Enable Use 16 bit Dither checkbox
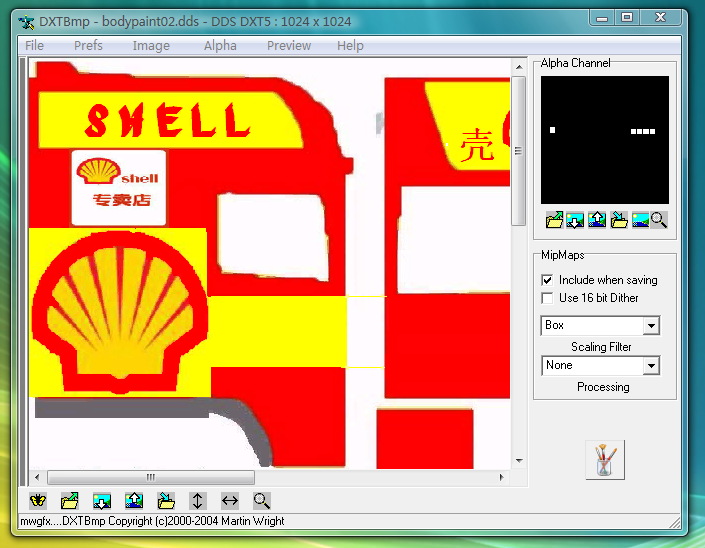 547,298
